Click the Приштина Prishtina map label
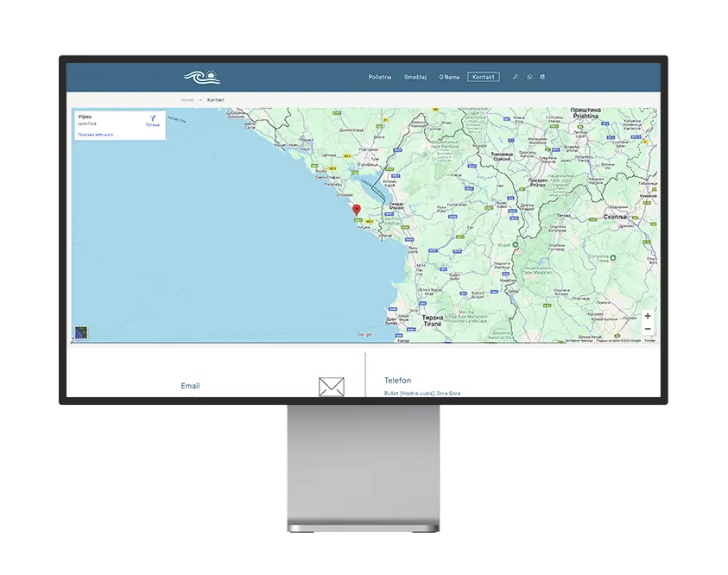Image resolution: width=728 pixels, height=575 pixels. click(586, 113)
